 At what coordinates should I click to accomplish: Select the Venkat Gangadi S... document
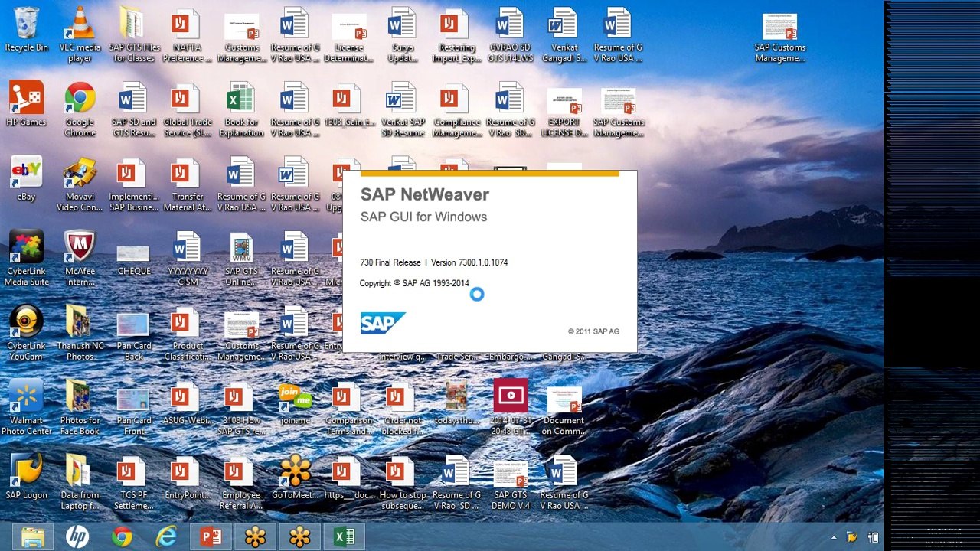pos(564,34)
